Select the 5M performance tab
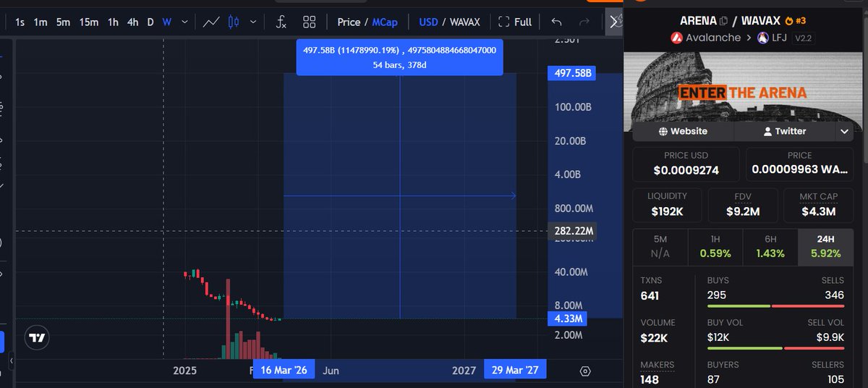The image size is (868, 388). [660, 246]
